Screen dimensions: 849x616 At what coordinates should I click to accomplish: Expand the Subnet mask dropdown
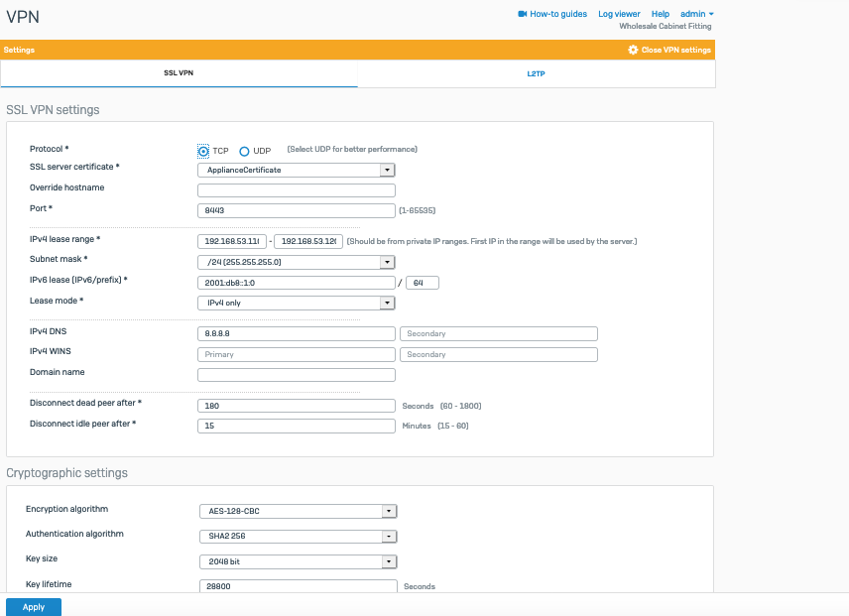pos(297,262)
